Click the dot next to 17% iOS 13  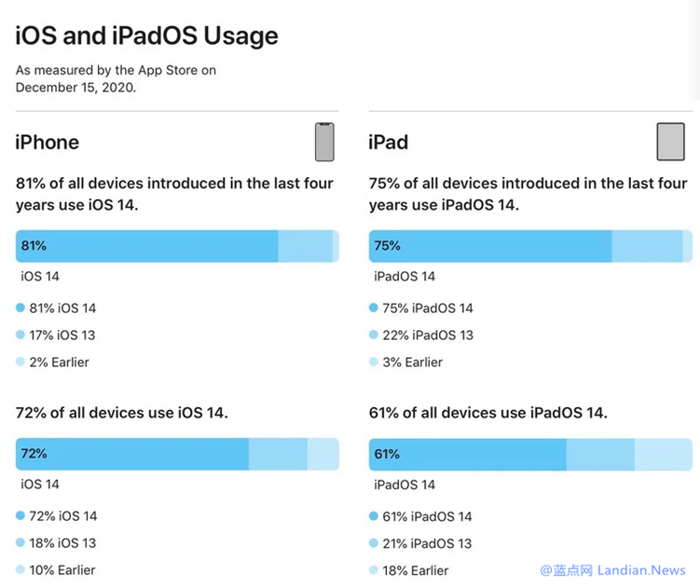coord(21,335)
